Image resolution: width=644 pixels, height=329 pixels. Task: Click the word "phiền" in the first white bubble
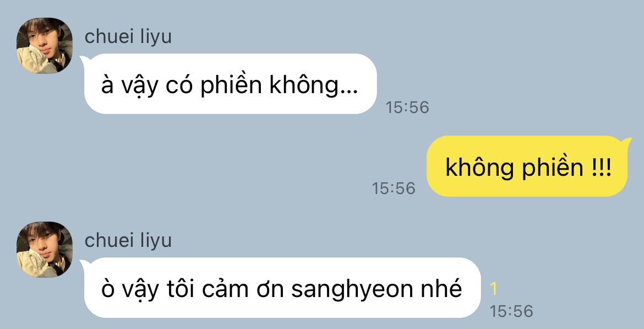231,85
